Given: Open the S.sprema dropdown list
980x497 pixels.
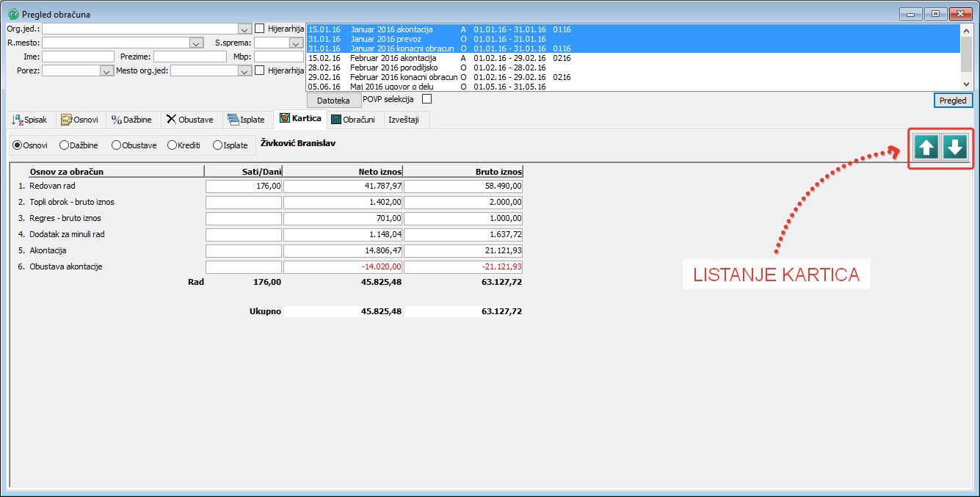Looking at the screenshot, I should (x=296, y=43).
